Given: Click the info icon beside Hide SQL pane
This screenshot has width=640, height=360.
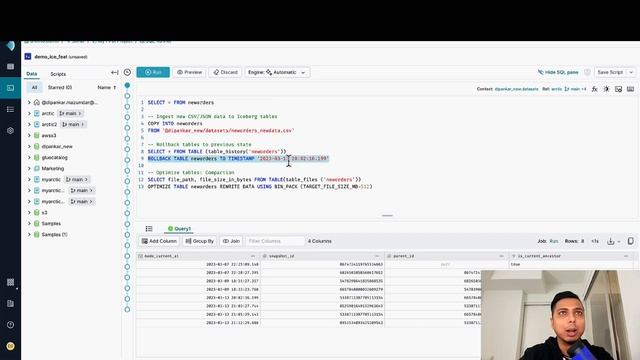Looking at the screenshot, I should pyautogui.click(x=587, y=72).
